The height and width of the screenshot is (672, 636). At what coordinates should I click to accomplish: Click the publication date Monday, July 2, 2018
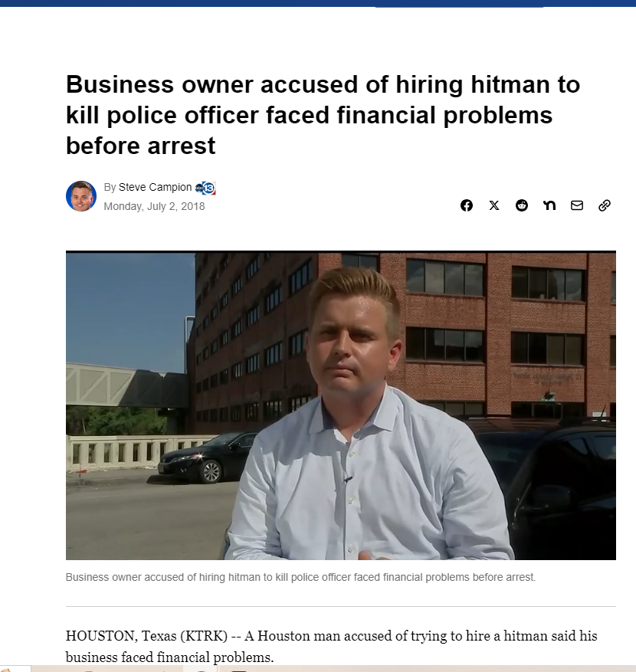(154, 206)
